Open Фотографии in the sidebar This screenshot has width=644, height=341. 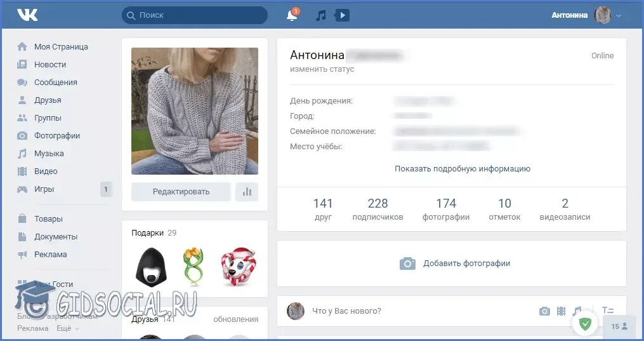point(57,136)
